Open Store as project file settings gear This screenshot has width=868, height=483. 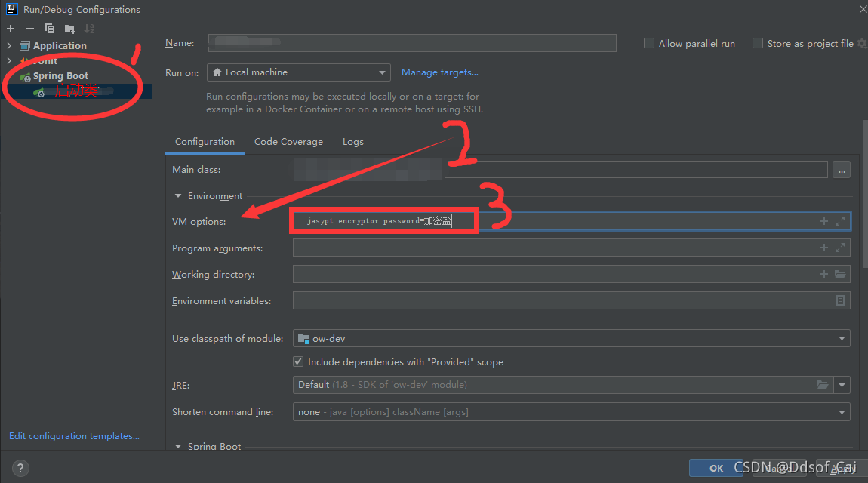(x=862, y=43)
